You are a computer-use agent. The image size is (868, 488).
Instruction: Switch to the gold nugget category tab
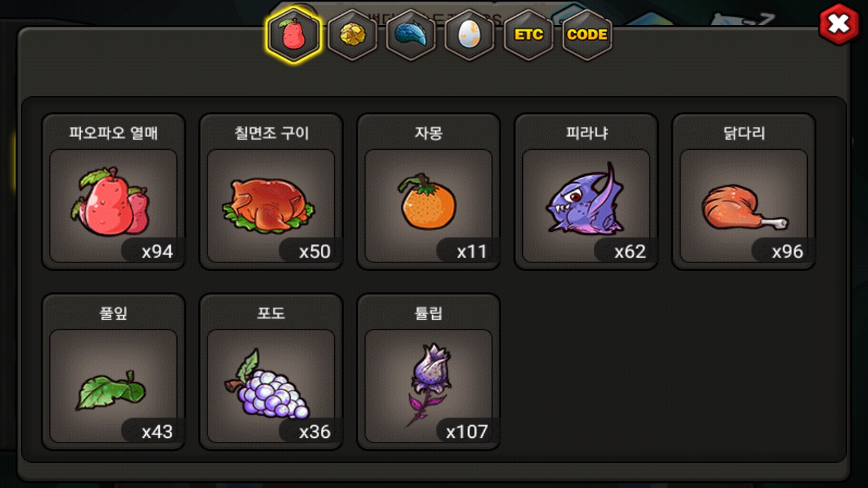point(353,35)
